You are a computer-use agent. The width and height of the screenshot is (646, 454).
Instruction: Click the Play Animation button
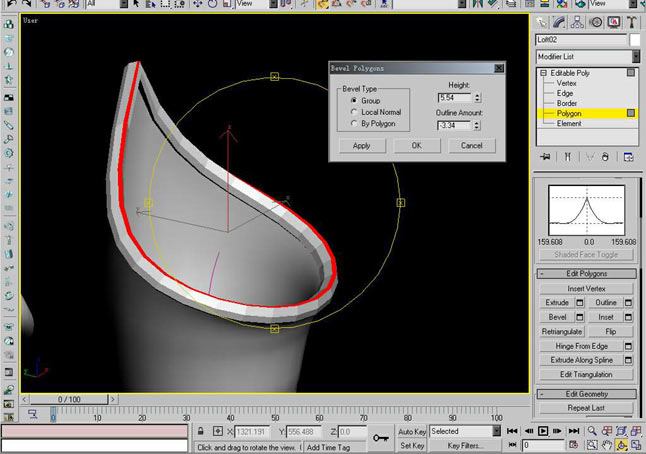tap(543, 431)
